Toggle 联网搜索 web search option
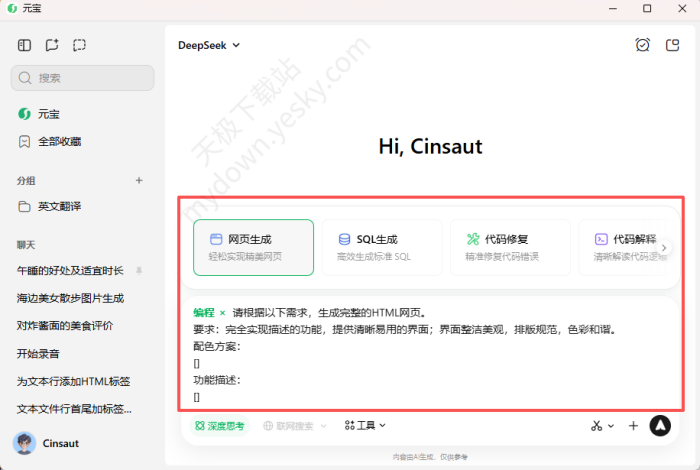The width and height of the screenshot is (700, 470). point(295,426)
